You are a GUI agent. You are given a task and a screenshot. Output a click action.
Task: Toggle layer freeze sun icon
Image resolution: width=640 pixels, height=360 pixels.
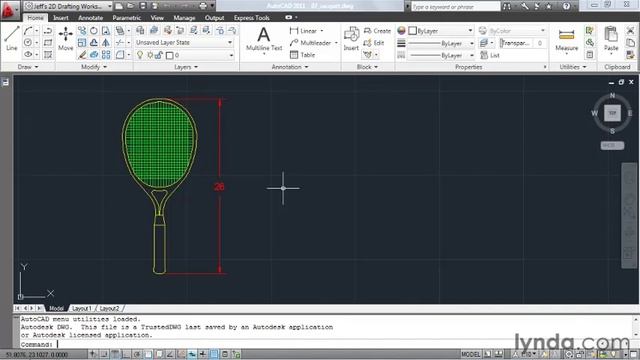pyautogui.click(x=150, y=55)
